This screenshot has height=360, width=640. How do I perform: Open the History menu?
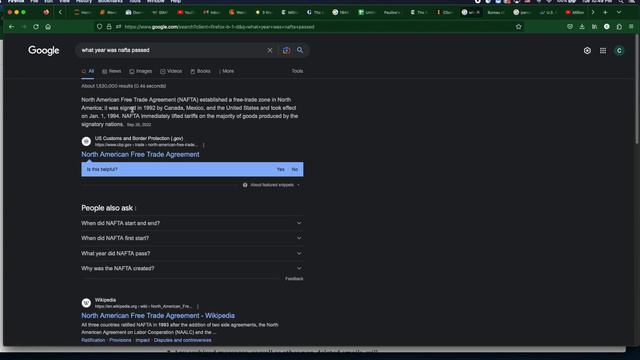tap(84, 2)
